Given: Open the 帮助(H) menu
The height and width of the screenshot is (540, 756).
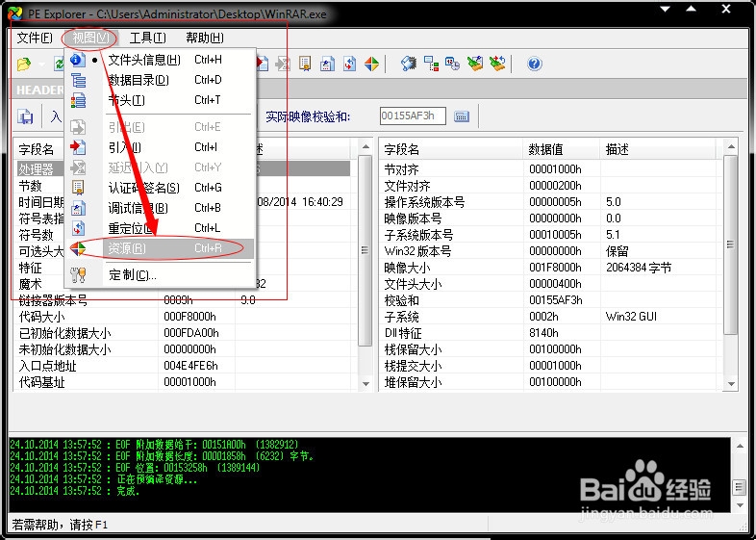Looking at the screenshot, I should (205, 38).
